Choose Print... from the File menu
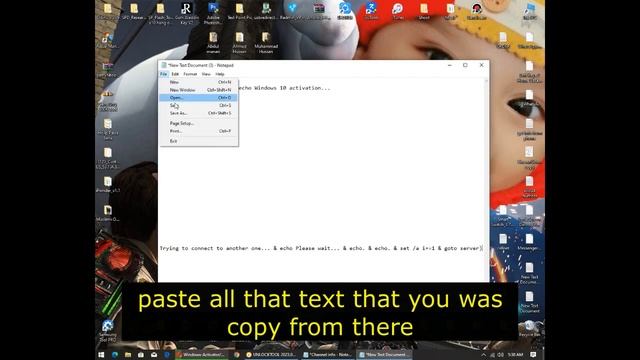 coord(198,131)
